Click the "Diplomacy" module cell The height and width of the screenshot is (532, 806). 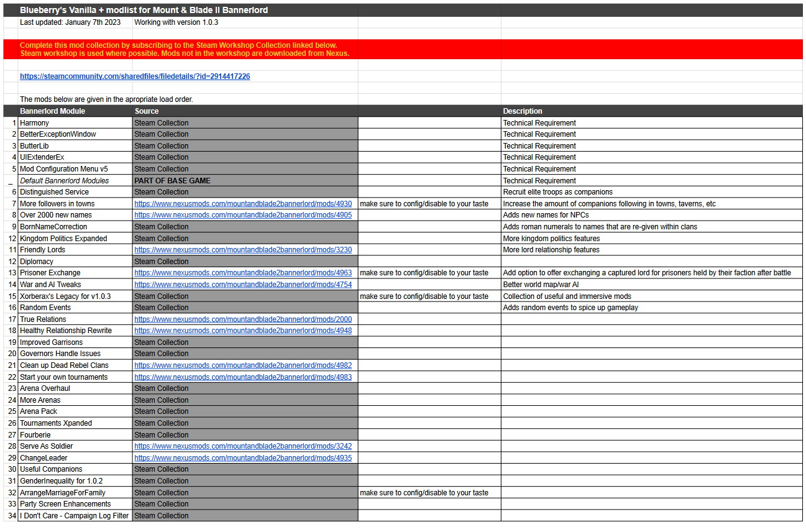(75, 262)
